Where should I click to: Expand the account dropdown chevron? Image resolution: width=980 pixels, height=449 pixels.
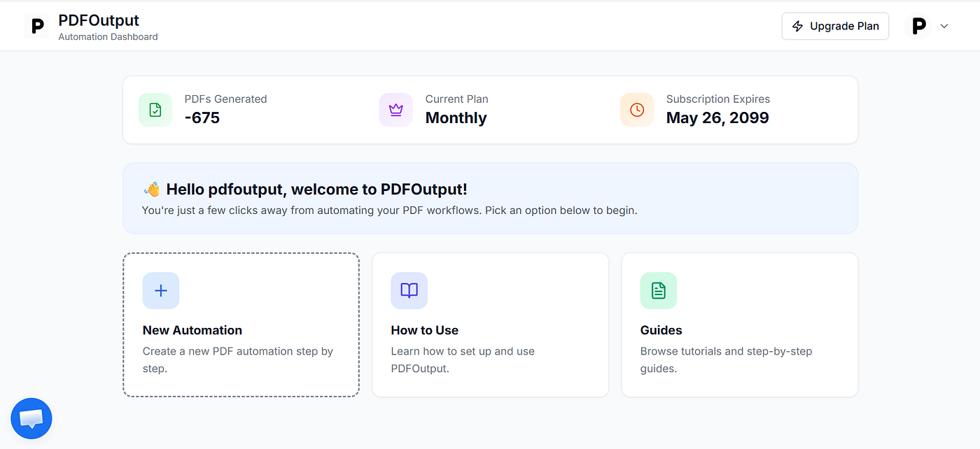pyautogui.click(x=944, y=27)
